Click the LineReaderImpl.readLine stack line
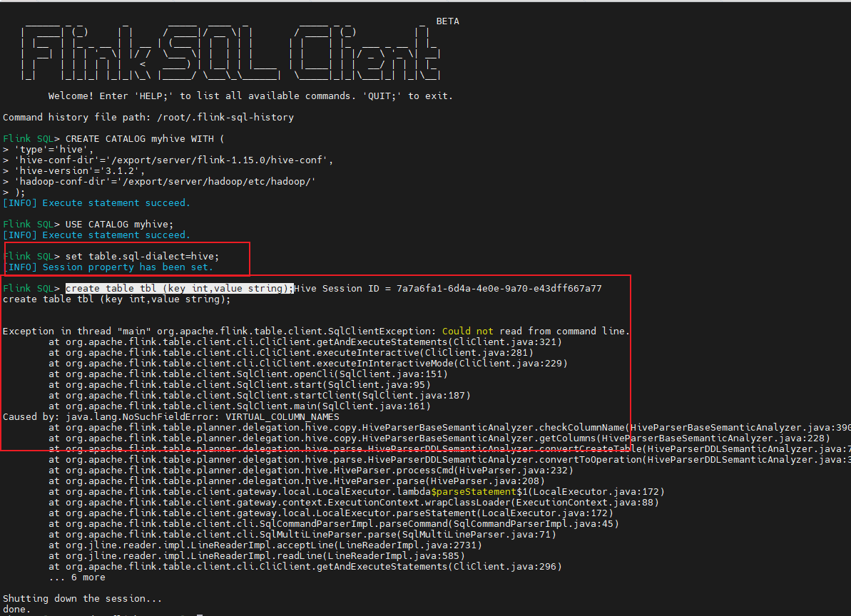 click(x=256, y=556)
